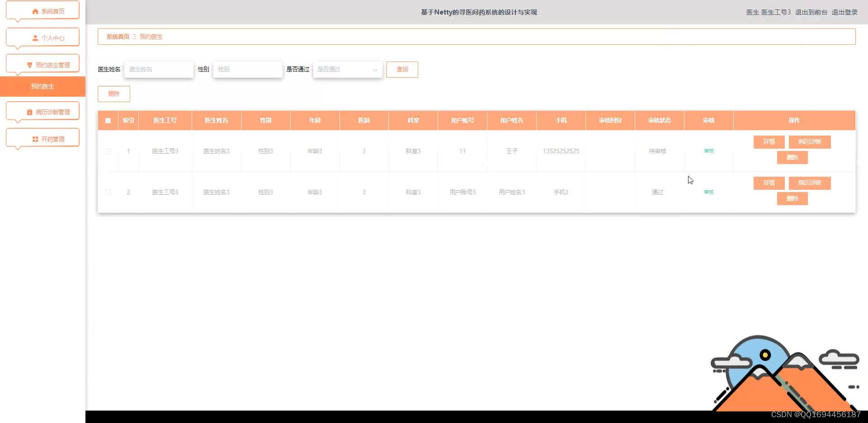This screenshot has height=423, width=868.
Task: Click the grid icon beside 开药管理
Action: click(35, 139)
